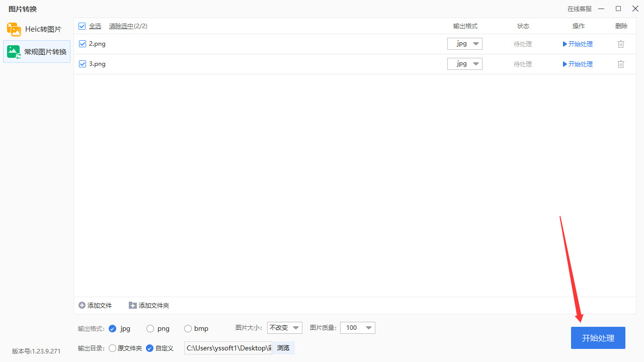Click the large blue 开始处理 button

(598, 338)
